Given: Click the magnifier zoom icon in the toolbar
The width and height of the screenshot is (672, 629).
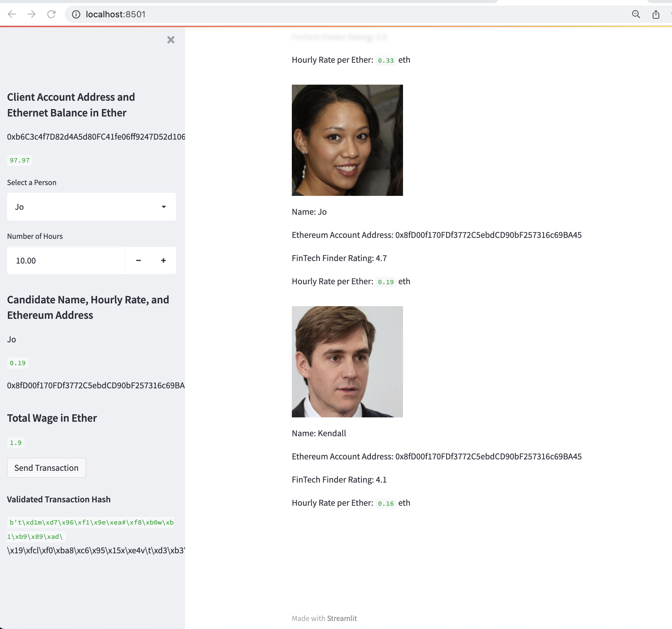Looking at the screenshot, I should tap(636, 14).
